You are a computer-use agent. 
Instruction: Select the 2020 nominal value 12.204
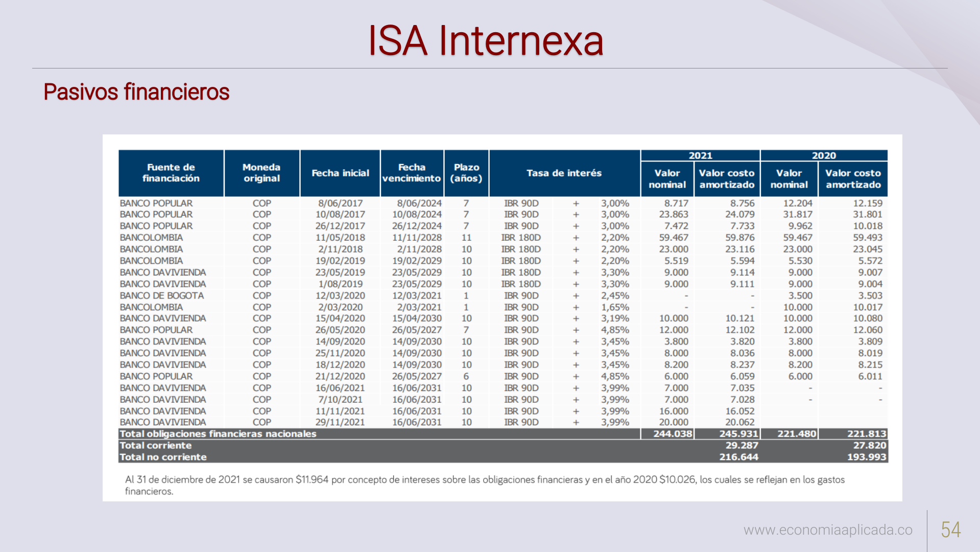(798, 203)
